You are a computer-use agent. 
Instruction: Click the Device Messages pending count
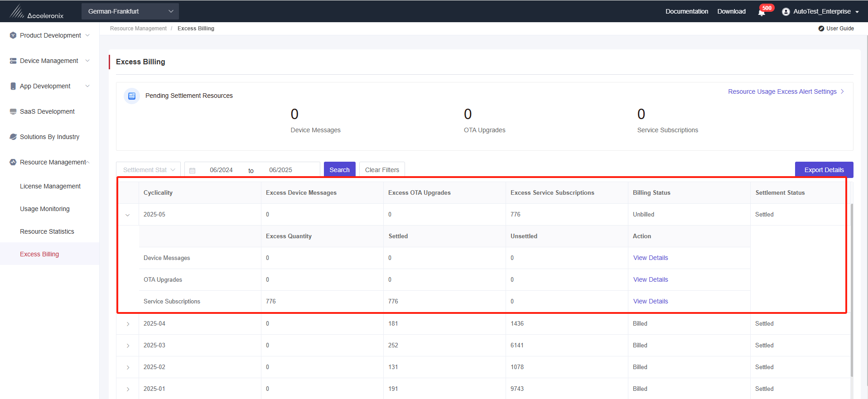point(294,114)
